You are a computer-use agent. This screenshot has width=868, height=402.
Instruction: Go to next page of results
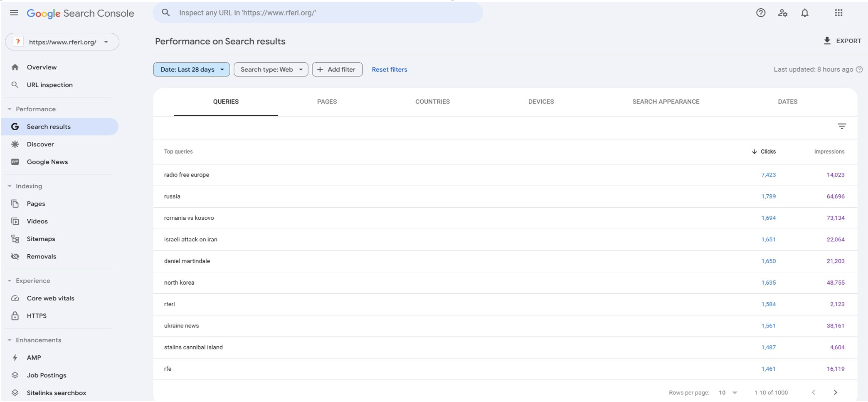835,392
